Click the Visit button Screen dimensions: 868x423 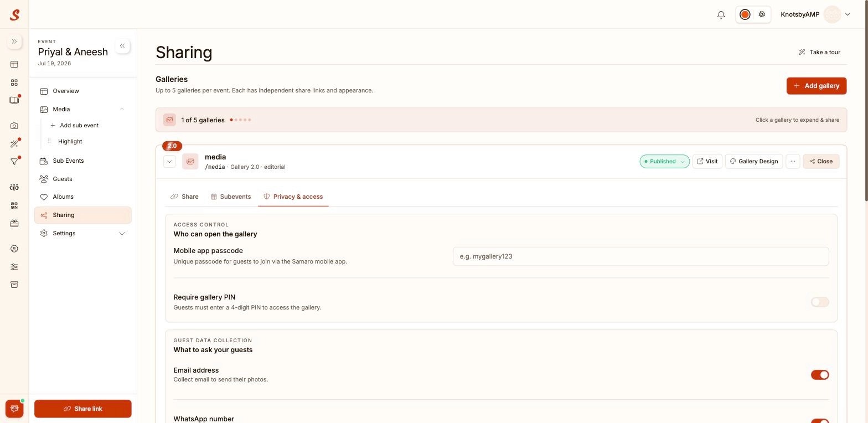coord(707,161)
